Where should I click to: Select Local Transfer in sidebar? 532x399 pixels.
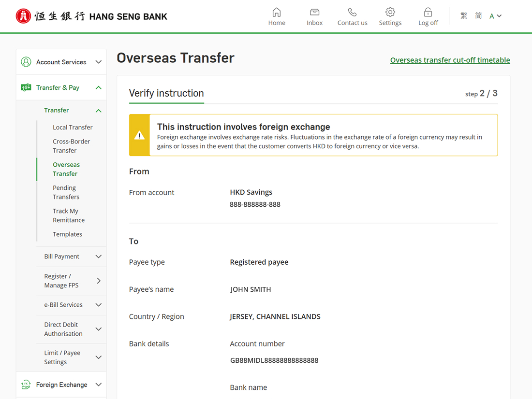(73, 127)
